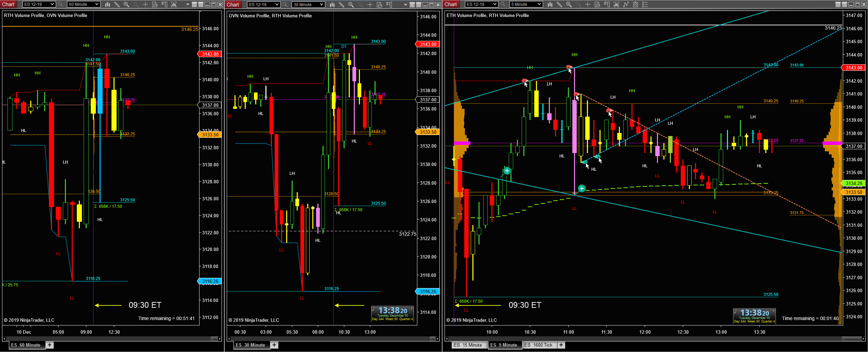
Task: Click 'Time remaining = 00:51:41' text
Action: [x=167, y=318]
